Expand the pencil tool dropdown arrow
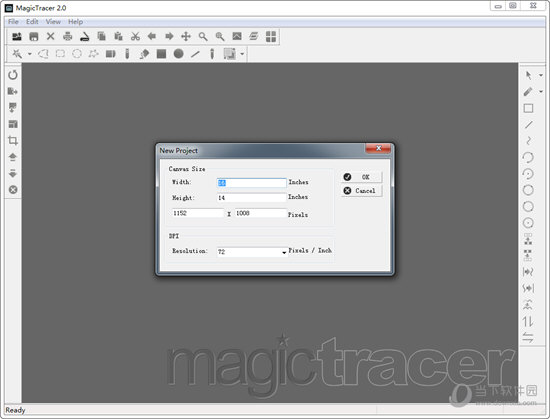The width and height of the screenshot is (550, 419). tap(541, 92)
